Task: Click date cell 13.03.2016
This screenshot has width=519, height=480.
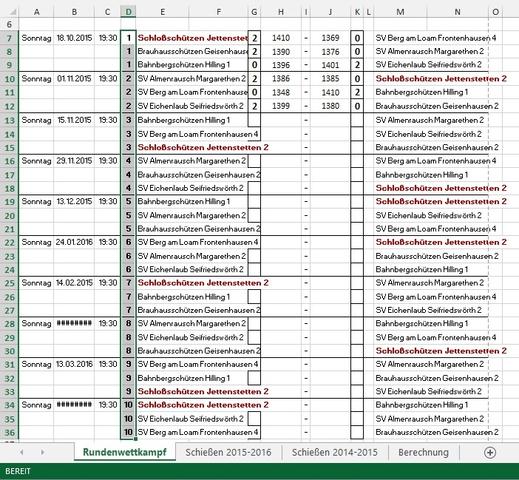Action: coord(74,364)
